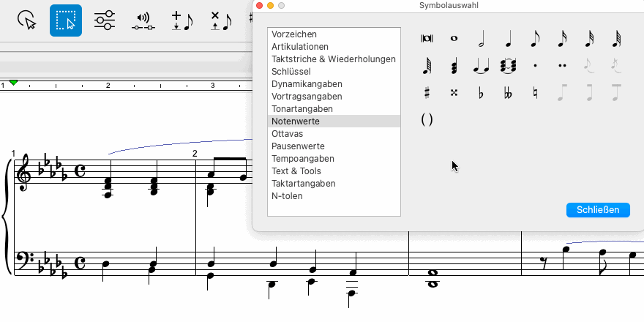644x322 pixels.
Task: Open the mixer sliders settings icon
Action: [105, 20]
